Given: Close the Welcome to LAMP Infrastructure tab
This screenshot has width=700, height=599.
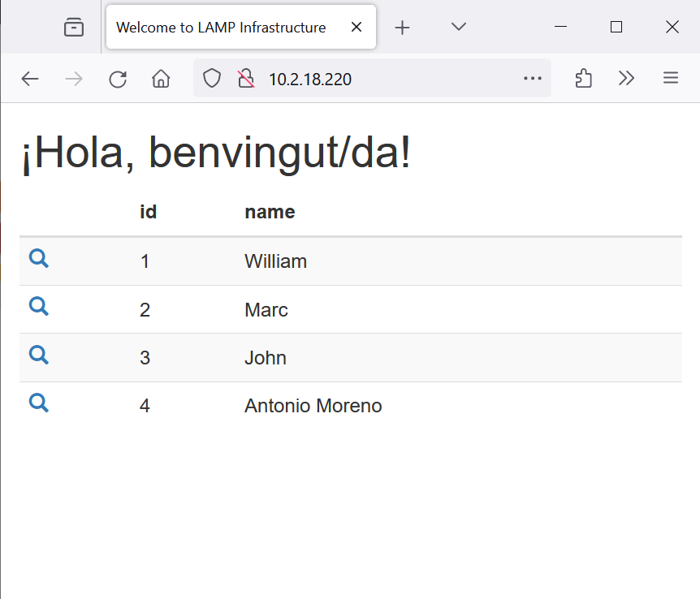Looking at the screenshot, I should click(356, 28).
